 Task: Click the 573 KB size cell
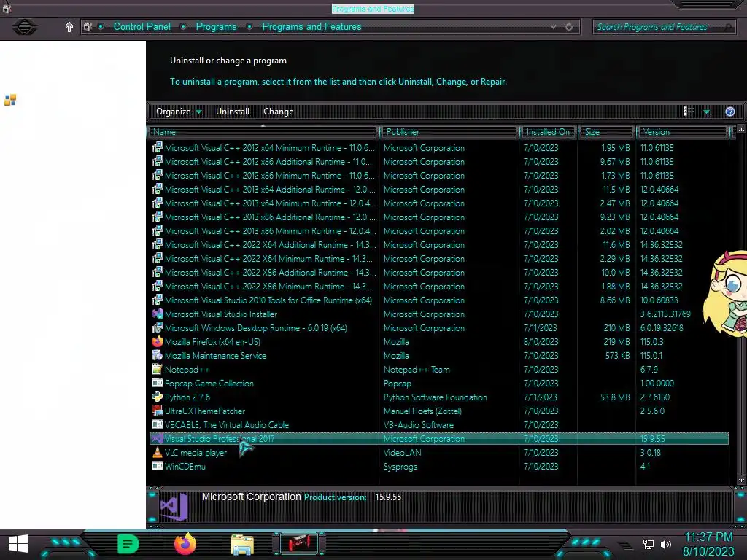click(617, 355)
